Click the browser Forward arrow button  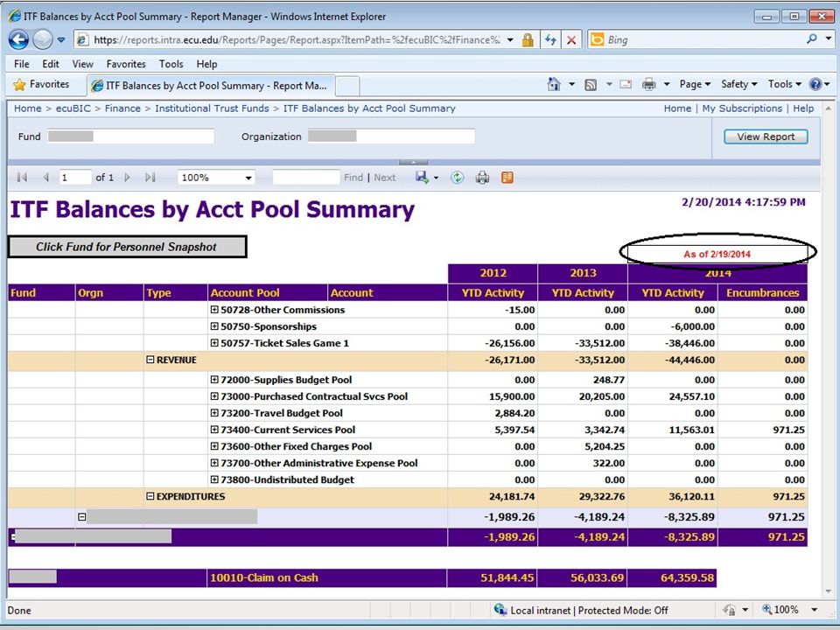(x=43, y=39)
